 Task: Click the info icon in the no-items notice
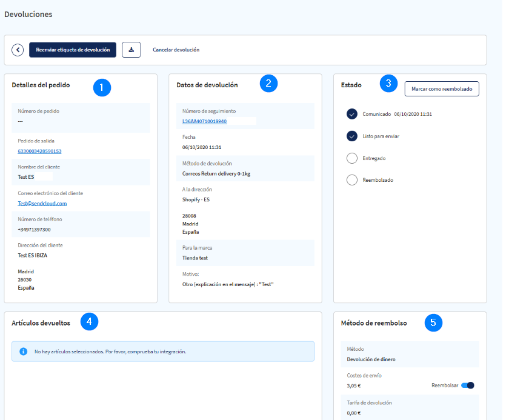(24, 351)
